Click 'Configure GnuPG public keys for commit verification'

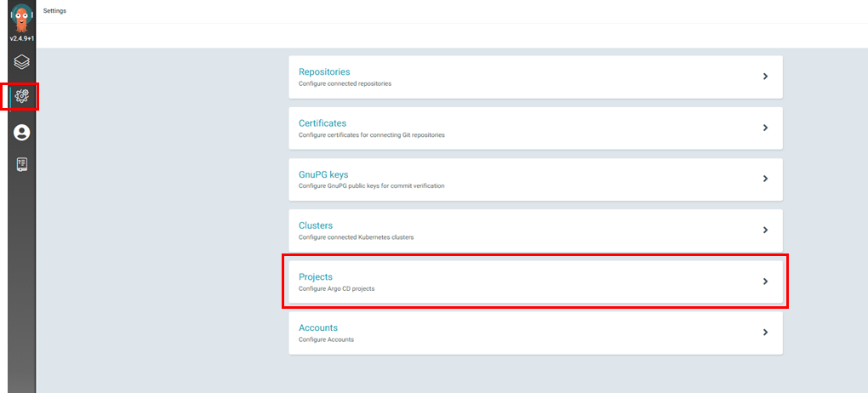371,186
